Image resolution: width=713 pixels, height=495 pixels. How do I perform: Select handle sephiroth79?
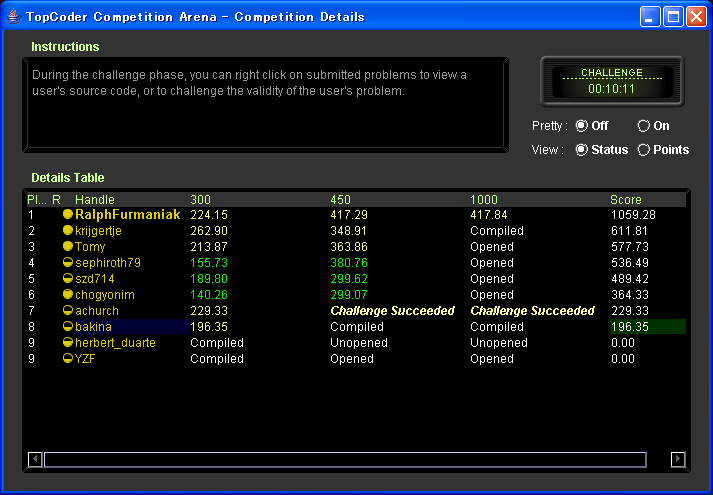(108, 263)
